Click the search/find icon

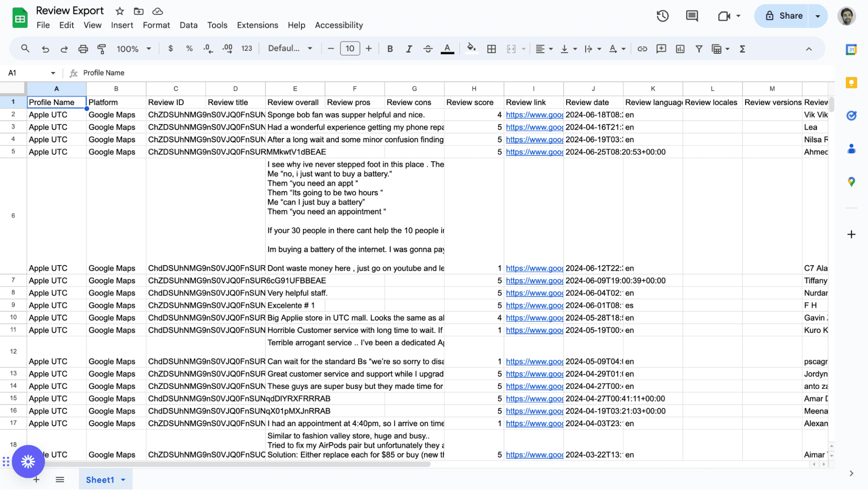25,48
